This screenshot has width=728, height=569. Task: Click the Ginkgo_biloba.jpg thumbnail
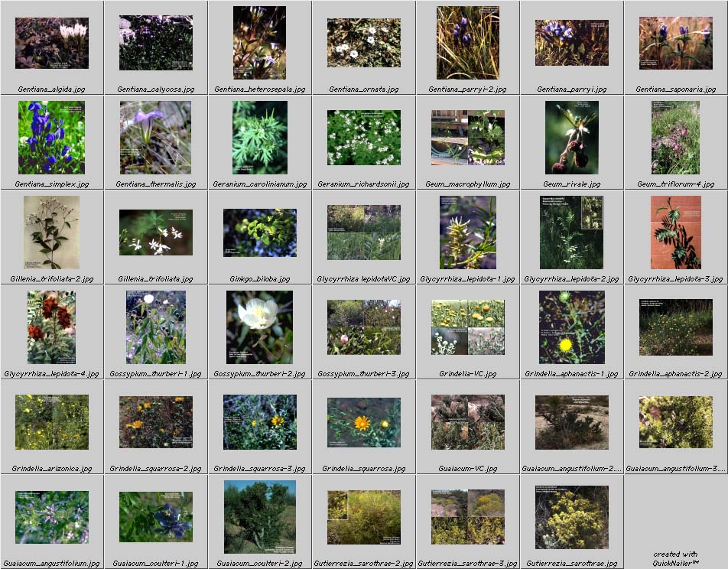point(260,232)
